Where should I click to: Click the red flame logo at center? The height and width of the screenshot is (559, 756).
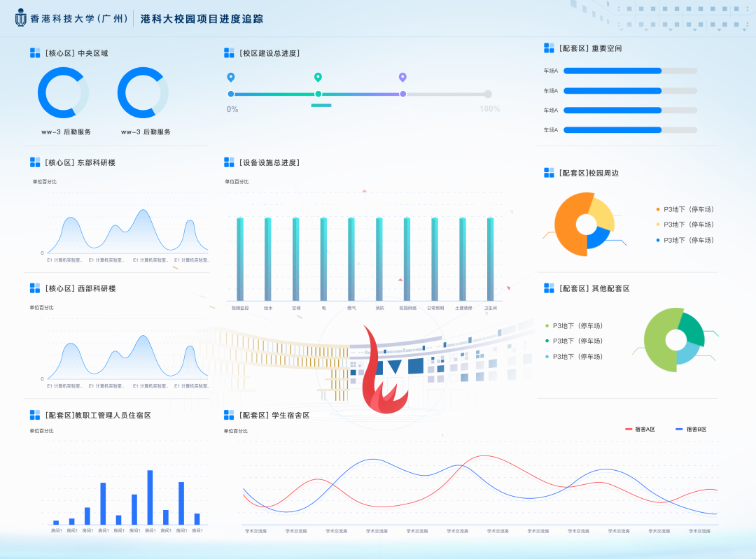383,374
